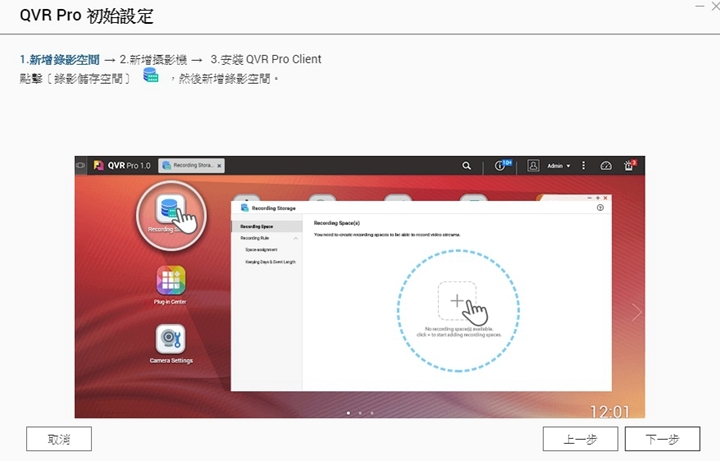Click the recording storage database icon in instructions
Screen dimensions: 720x461
coord(151,75)
